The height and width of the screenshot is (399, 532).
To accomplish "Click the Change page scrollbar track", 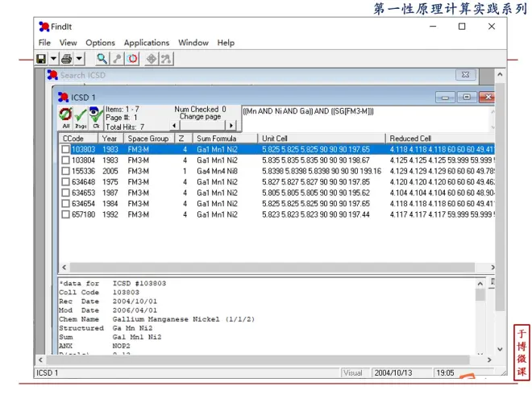I will pos(202,126).
